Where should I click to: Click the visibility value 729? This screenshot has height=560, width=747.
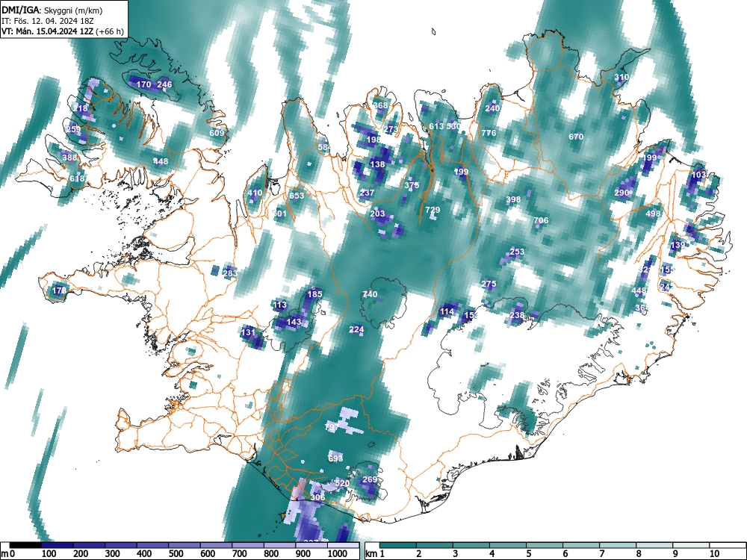433,210
